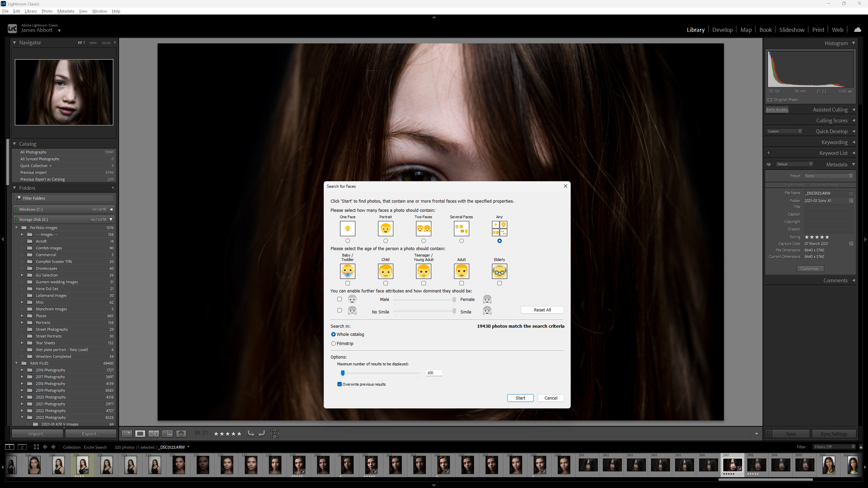Expand the 2021 Photography folder
868x488 pixels.
coord(22,404)
